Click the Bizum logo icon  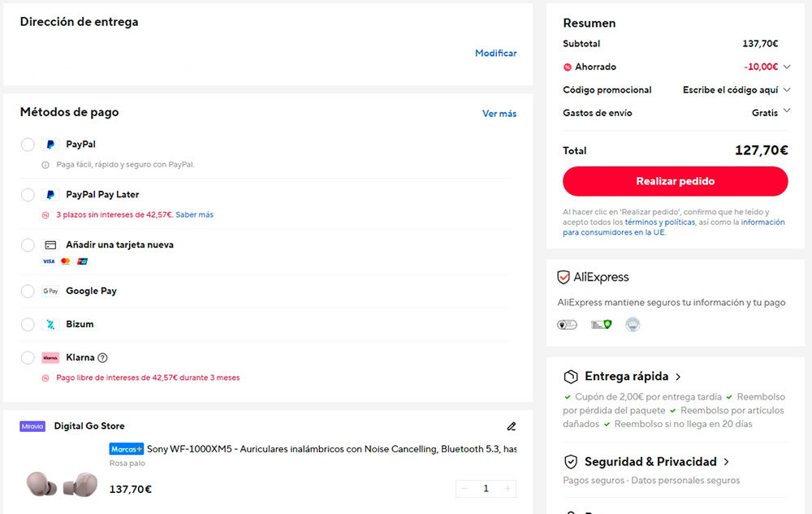pos(50,325)
